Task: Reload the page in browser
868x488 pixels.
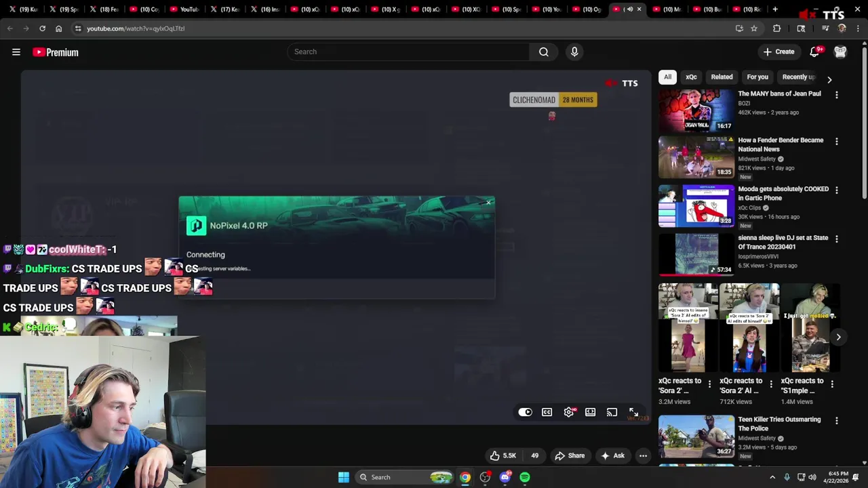Action: click(x=42, y=28)
